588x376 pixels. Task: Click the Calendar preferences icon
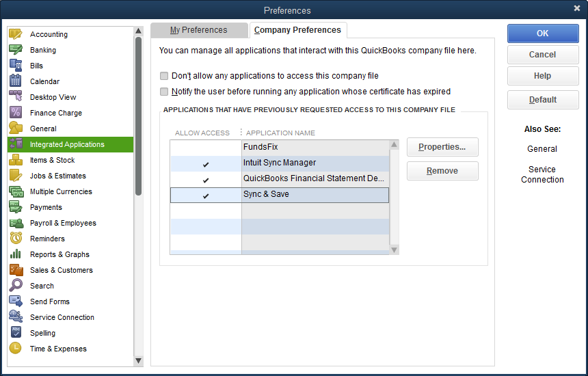click(x=16, y=81)
